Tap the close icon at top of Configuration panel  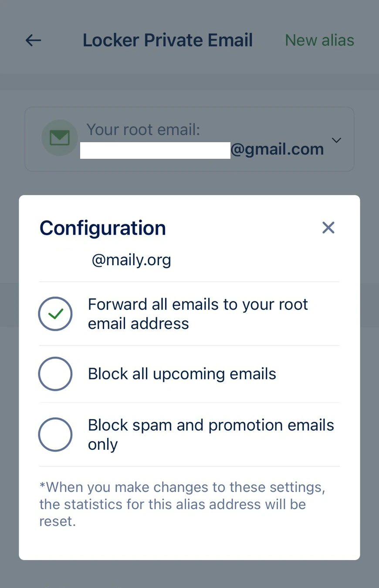click(328, 227)
